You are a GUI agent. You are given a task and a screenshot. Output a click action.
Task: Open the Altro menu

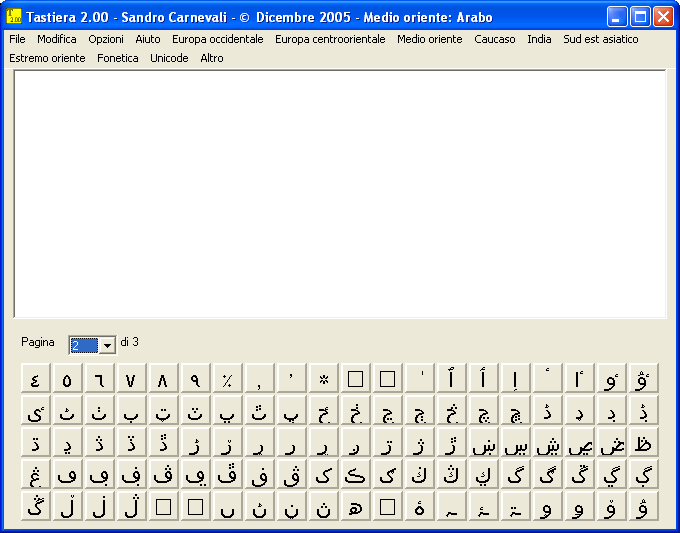click(x=212, y=58)
